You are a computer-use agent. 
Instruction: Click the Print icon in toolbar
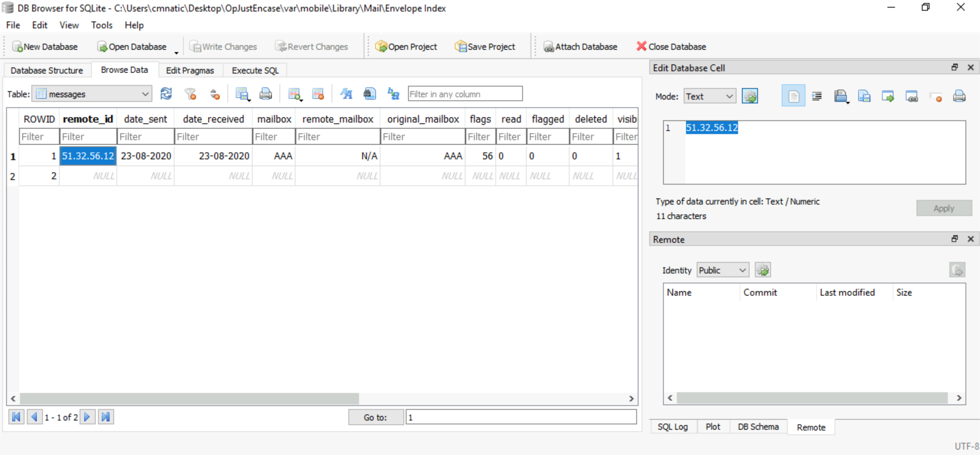[265, 94]
